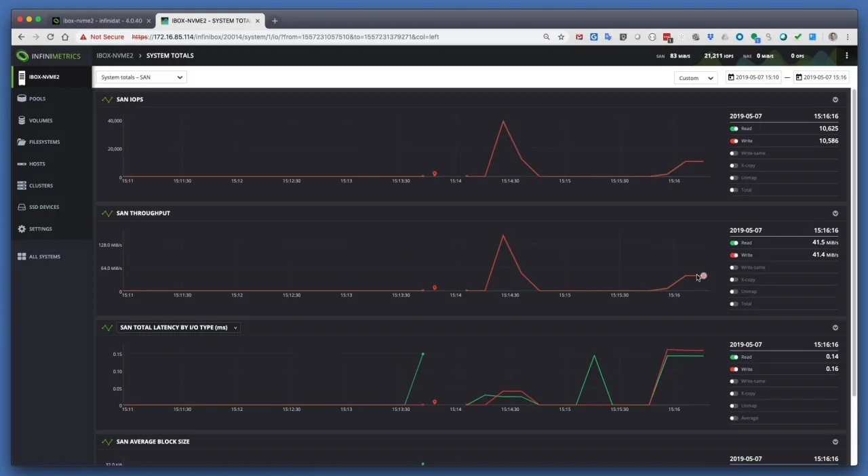
Task: Reload the page
Action: point(50,37)
